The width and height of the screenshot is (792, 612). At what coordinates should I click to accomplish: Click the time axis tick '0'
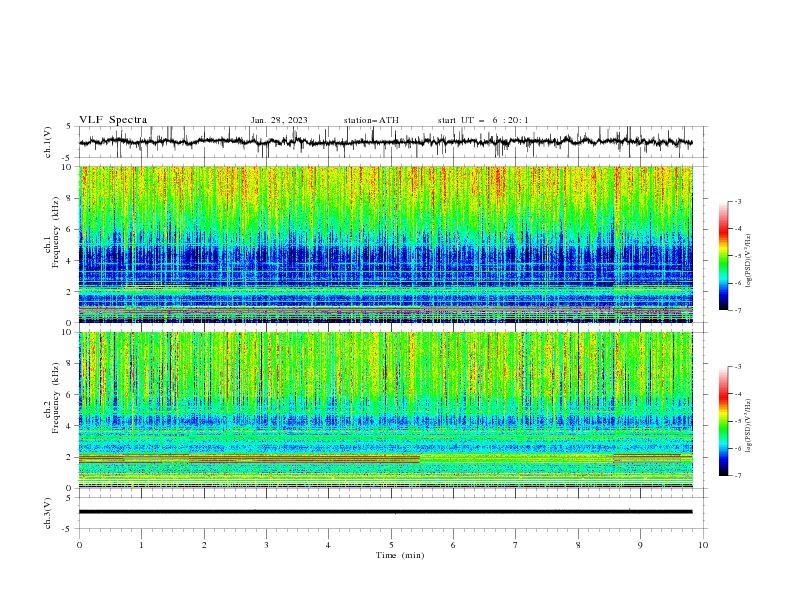point(79,545)
